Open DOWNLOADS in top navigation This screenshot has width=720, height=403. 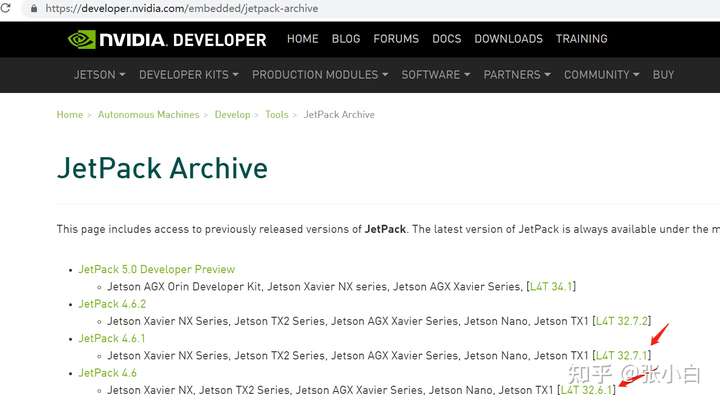(508, 39)
